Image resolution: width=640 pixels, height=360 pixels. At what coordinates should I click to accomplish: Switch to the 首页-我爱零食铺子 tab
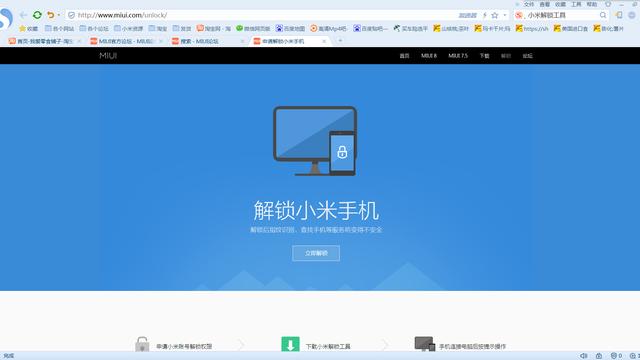(45, 41)
